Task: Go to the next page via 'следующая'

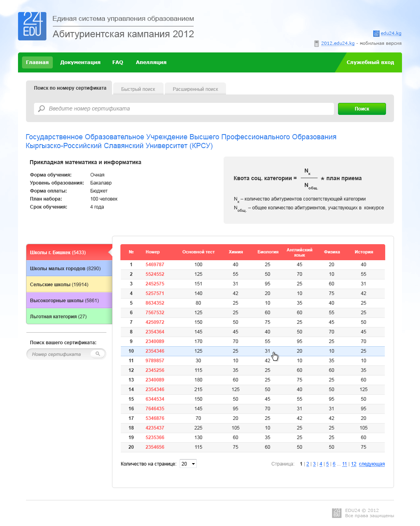Action: pos(372,464)
